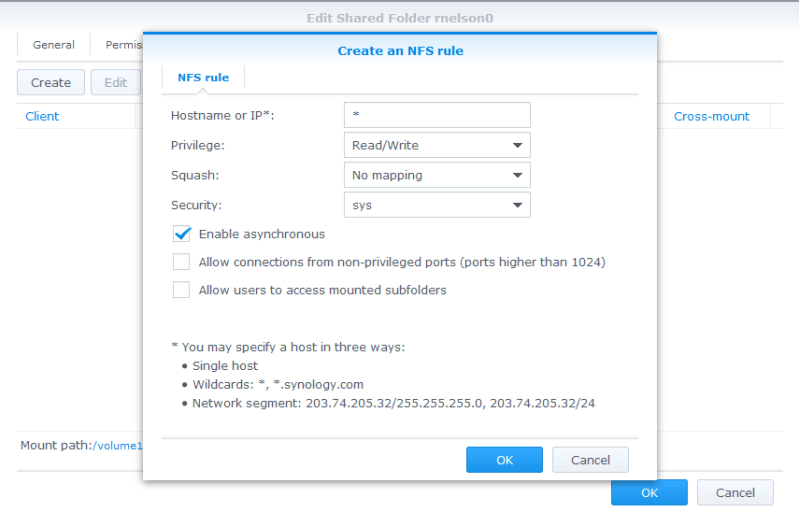Open the Privilege dropdown showing Read/Write
Screen dimensions: 799x512
[436, 145]
